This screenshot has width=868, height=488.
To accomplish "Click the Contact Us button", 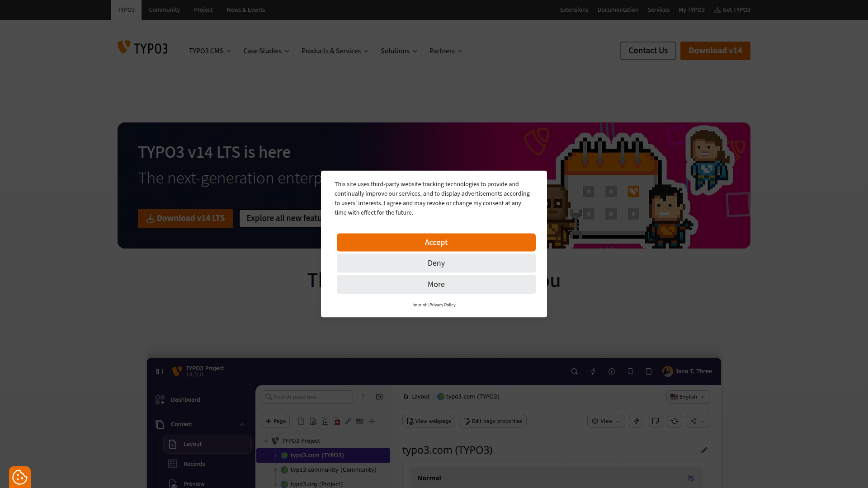I will (648, 51).
